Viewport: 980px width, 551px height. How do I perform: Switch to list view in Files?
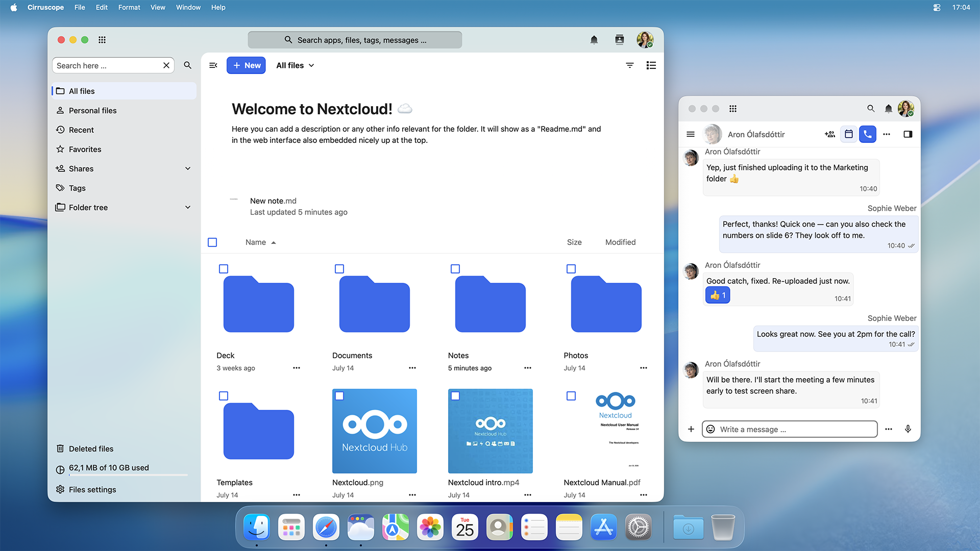pyautogui.click(x=651, y=65)
